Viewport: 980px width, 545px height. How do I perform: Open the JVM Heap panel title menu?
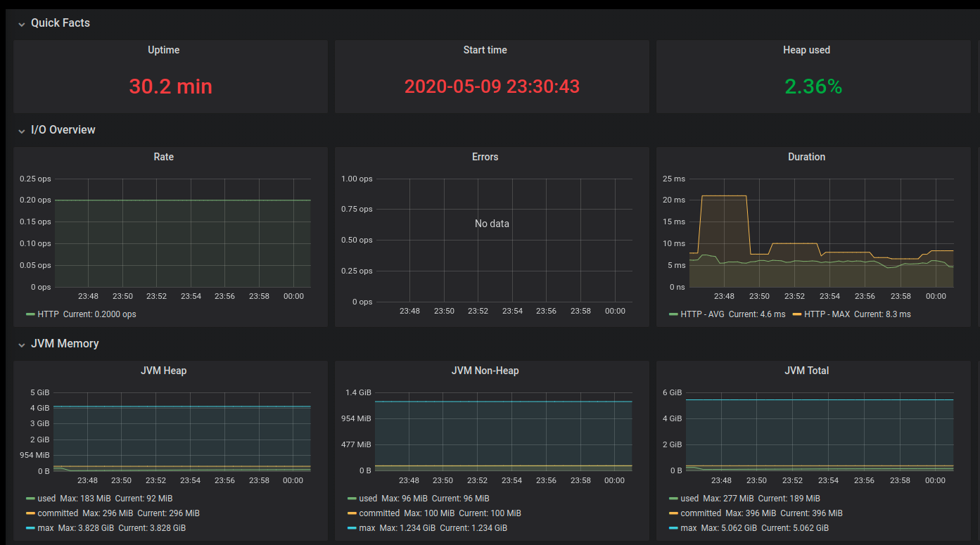163,371
